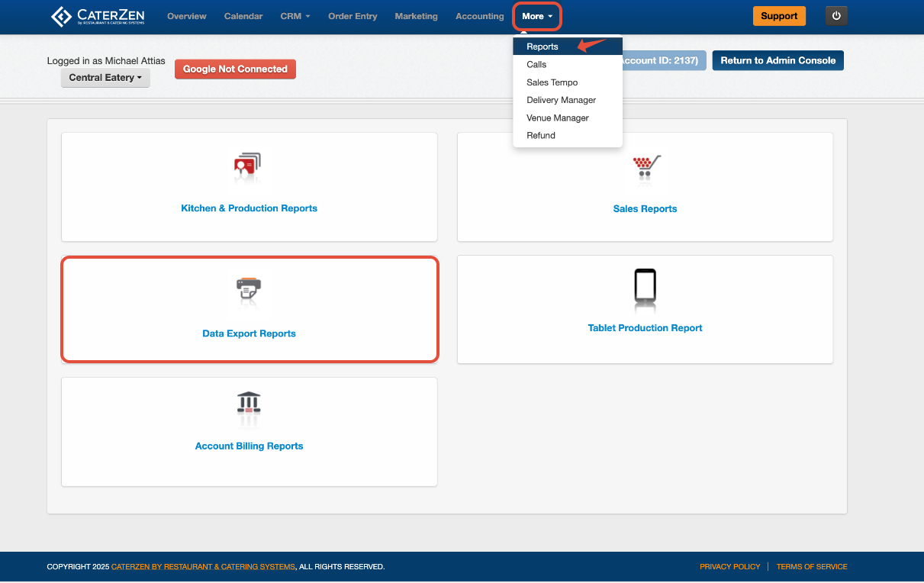Click CaterZen by Restaurant & Catering Systems footer link
Screen dimensions: 924x583
pos(203,567)
